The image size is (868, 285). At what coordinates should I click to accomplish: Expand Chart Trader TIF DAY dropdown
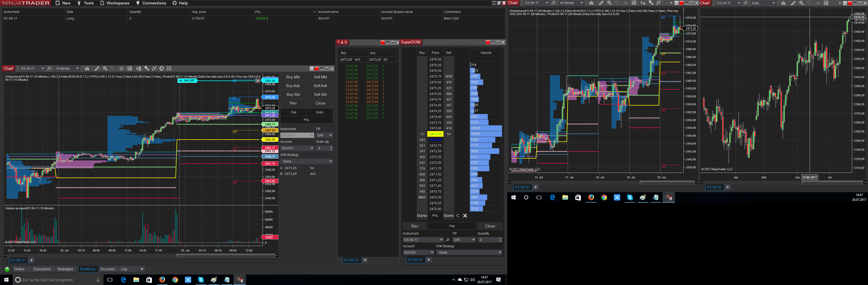coord(324,135)
